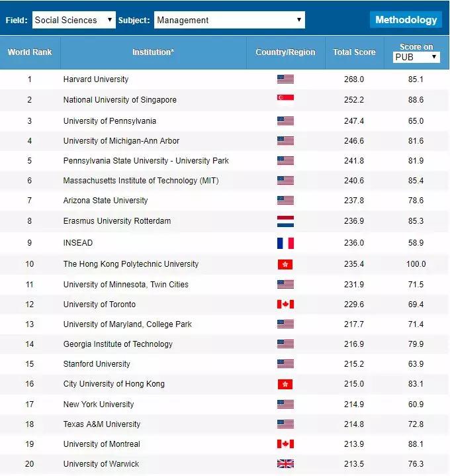Open the Field dropdown showing Social Sciences
Screen dimensions: 450x476
pyautogui.click(x=73, y=20)
